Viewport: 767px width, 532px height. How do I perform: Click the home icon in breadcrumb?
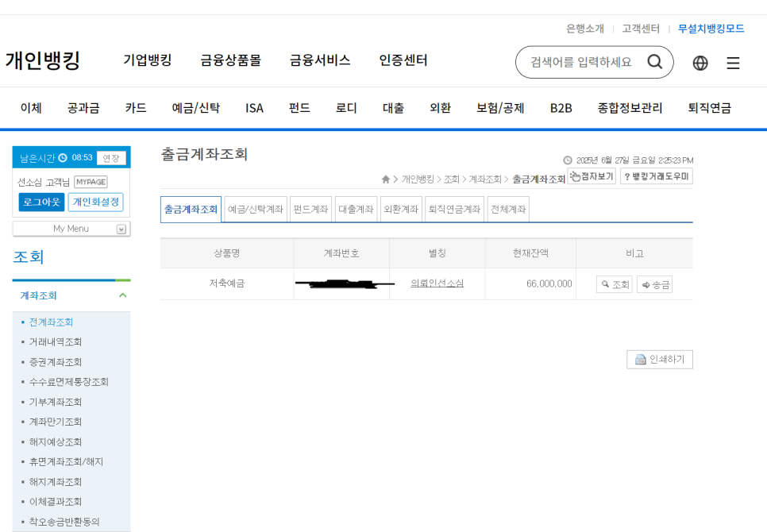pyautogui.click(x=386, y=179)
